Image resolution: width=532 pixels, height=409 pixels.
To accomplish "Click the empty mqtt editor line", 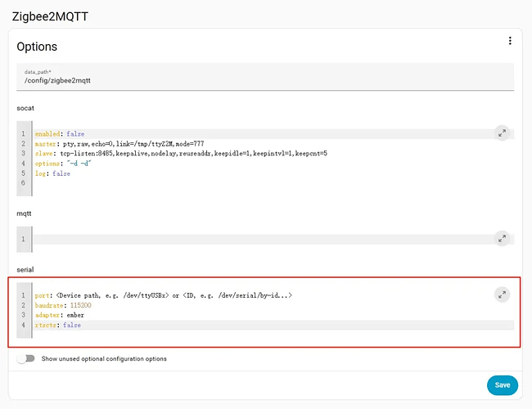I will (273, 239).
